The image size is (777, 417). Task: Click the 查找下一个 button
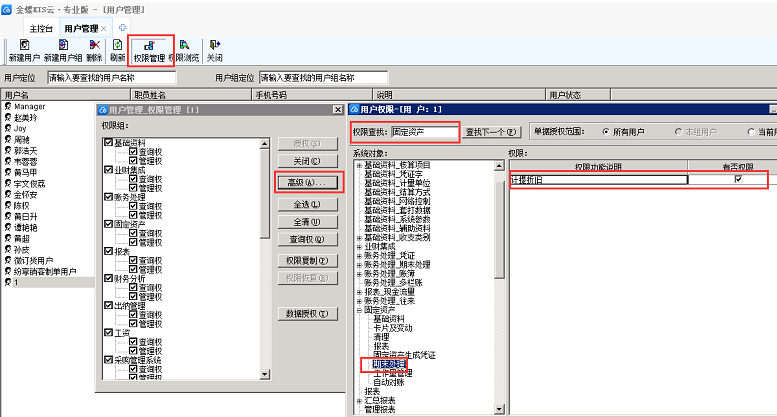pyautogui.click(x=492, y=131)
